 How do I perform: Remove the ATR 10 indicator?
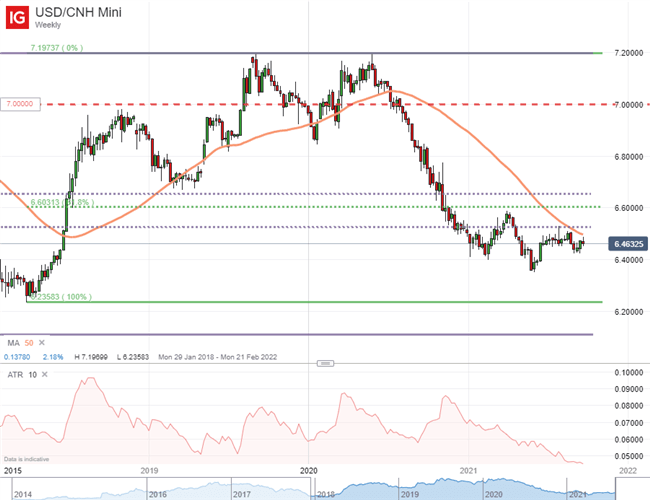pos(45,374)
